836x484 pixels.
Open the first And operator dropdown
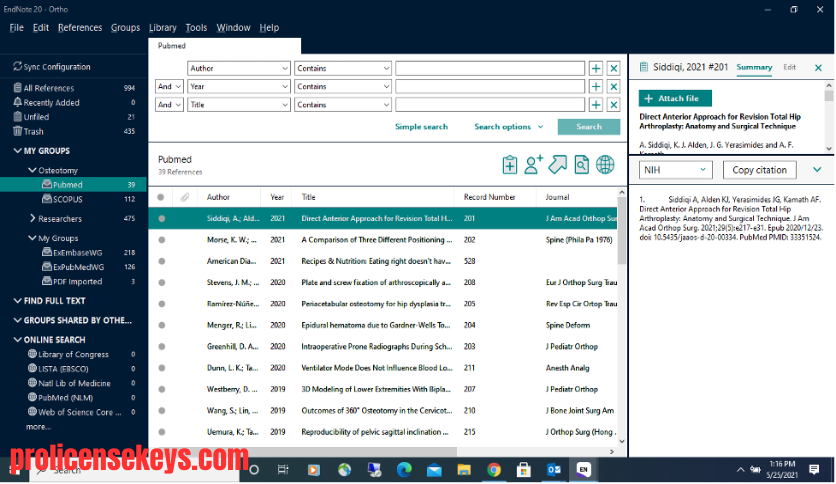tap(169, 86)
